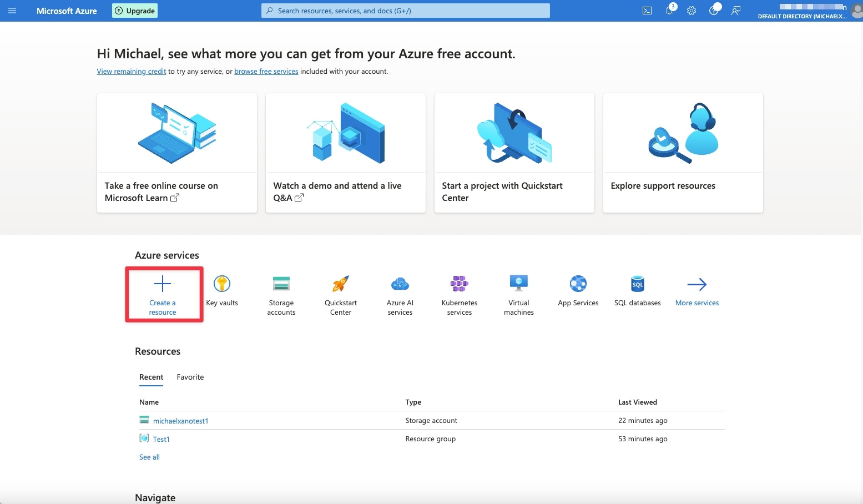This screenshot has width=863, height=504.
Task: Open Kubernetes services
Action: tap(460, 295)
